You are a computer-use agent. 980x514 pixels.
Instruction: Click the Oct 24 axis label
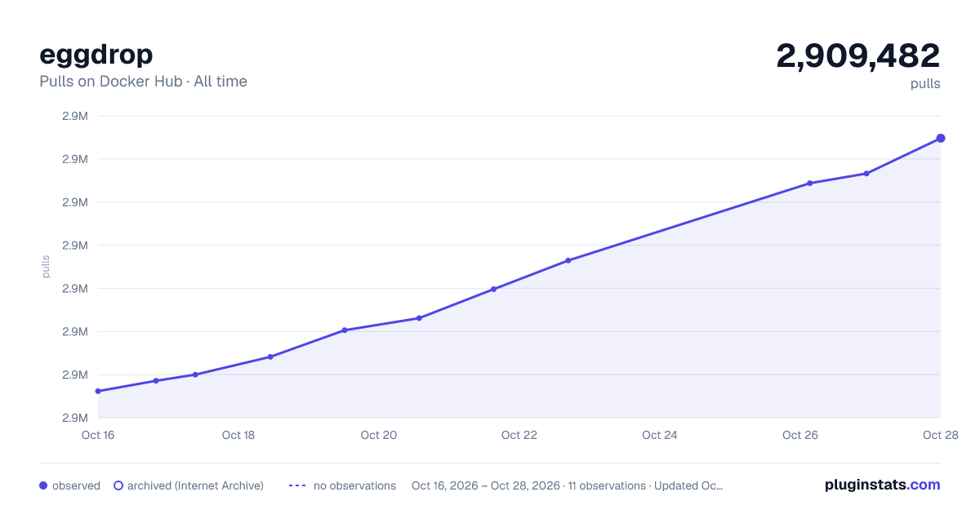click(x=660, y=435)
